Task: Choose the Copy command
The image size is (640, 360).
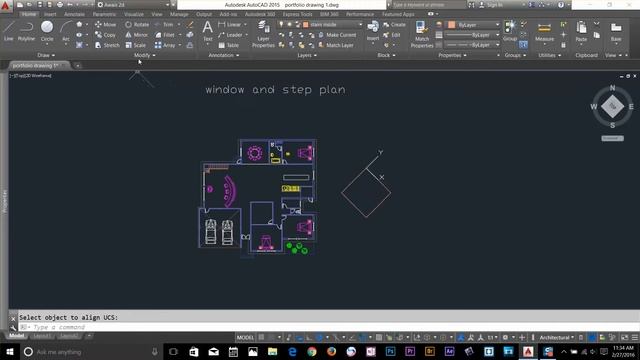Action: (105, 35)
